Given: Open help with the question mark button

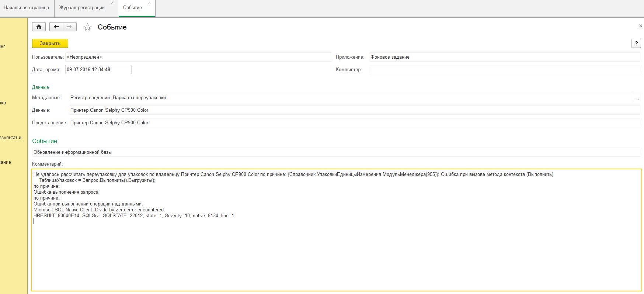Looking at the screenshot, I should [636, 44].
